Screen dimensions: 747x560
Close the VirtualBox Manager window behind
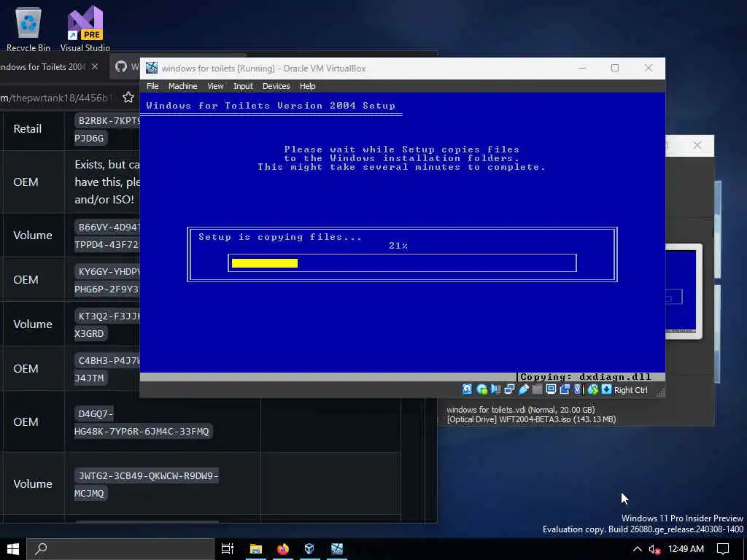click(x=697, y=145)
